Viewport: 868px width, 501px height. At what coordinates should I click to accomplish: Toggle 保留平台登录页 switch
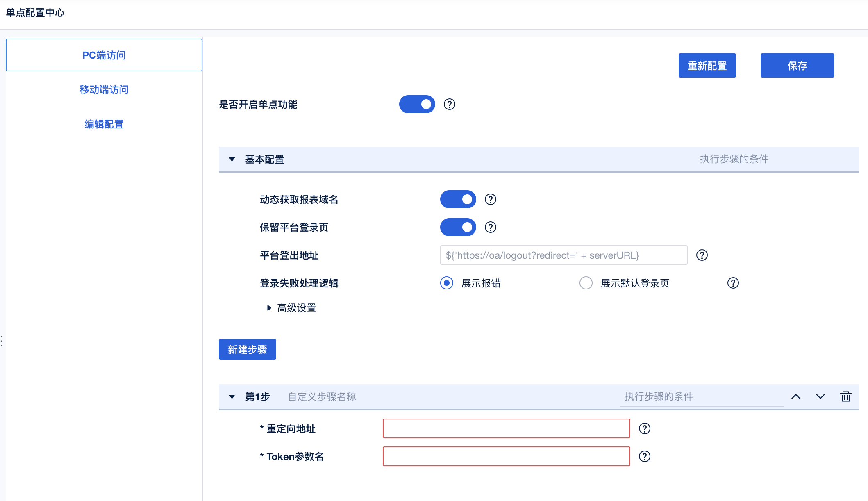click(458, 228)
